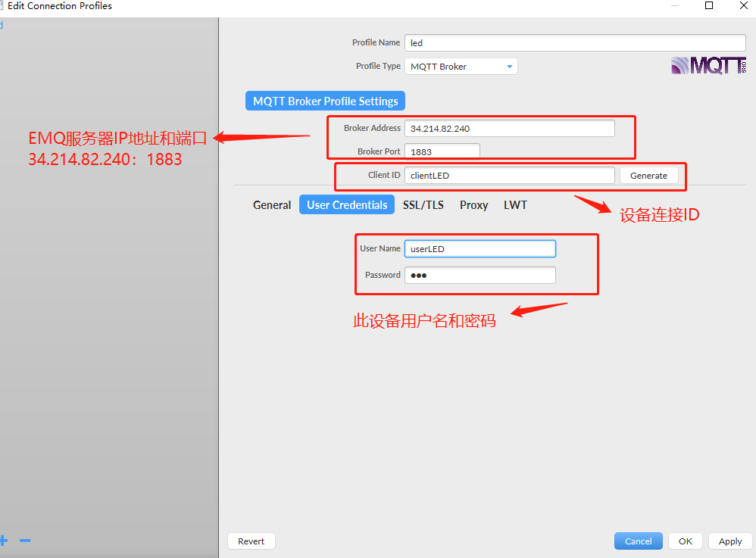Select the userLED User Name field
Screen dimensions: 756x558
coord(480,248)
